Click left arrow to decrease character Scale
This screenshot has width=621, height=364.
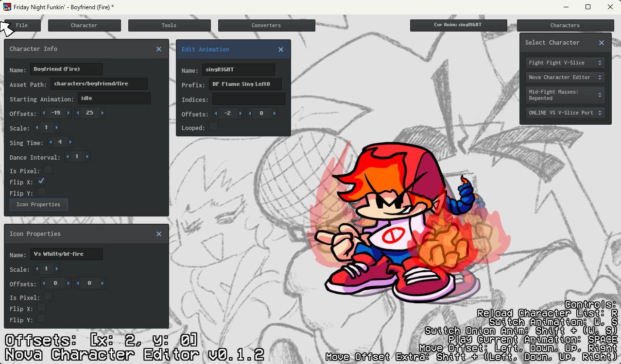pos(37,127)
